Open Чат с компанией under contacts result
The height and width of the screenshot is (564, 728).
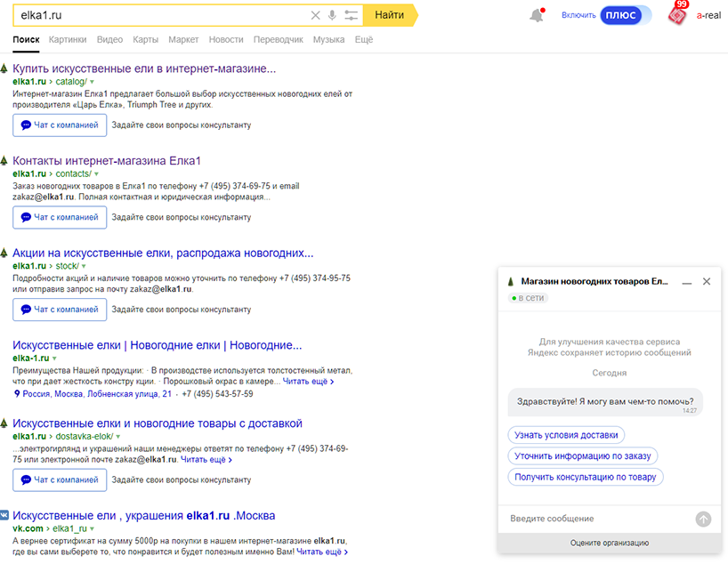(60, 217)
